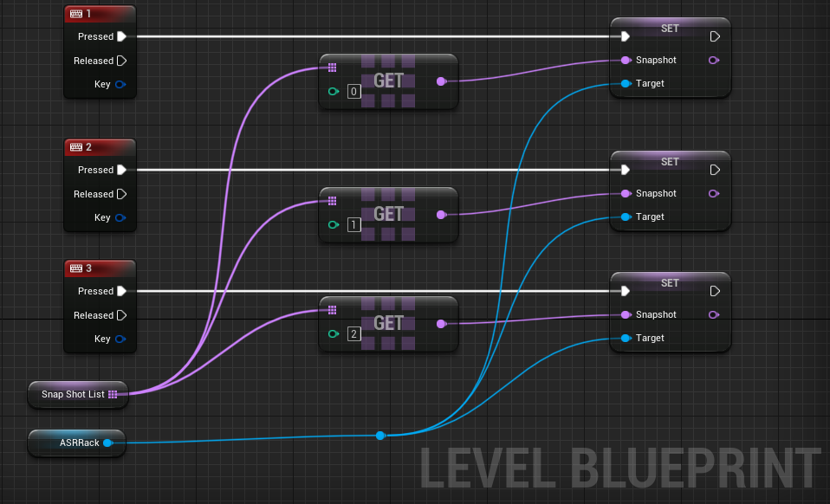This screenshot has height=504, width=830.
Task: Click output pin of GET 1 node
Action: 442,215
